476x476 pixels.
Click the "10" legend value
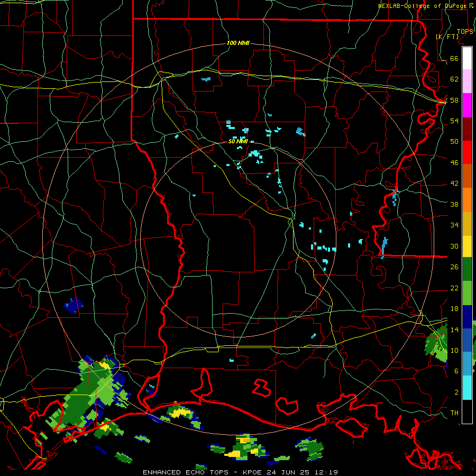pyautogui.click(x=454, y=350)
